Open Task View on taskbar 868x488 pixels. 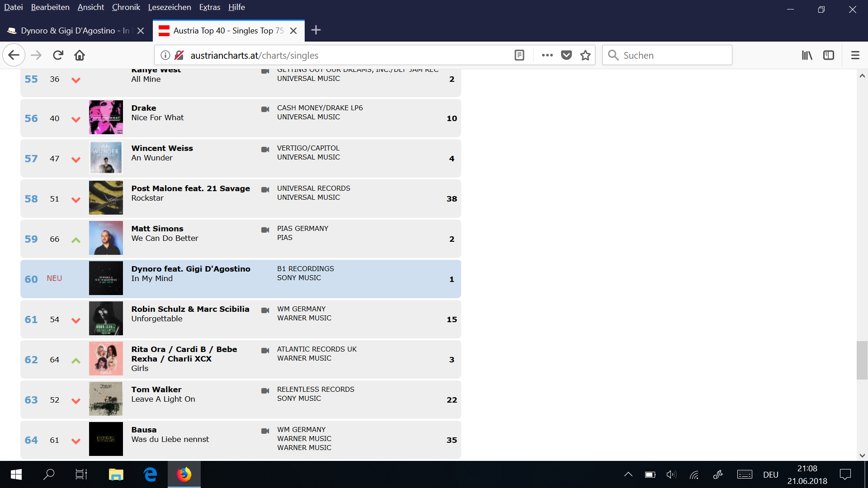click(x=81, y=474)
